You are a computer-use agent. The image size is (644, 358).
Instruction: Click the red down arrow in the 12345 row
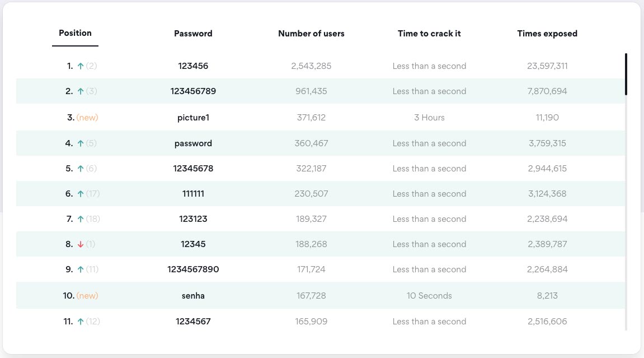click(81, 244)
